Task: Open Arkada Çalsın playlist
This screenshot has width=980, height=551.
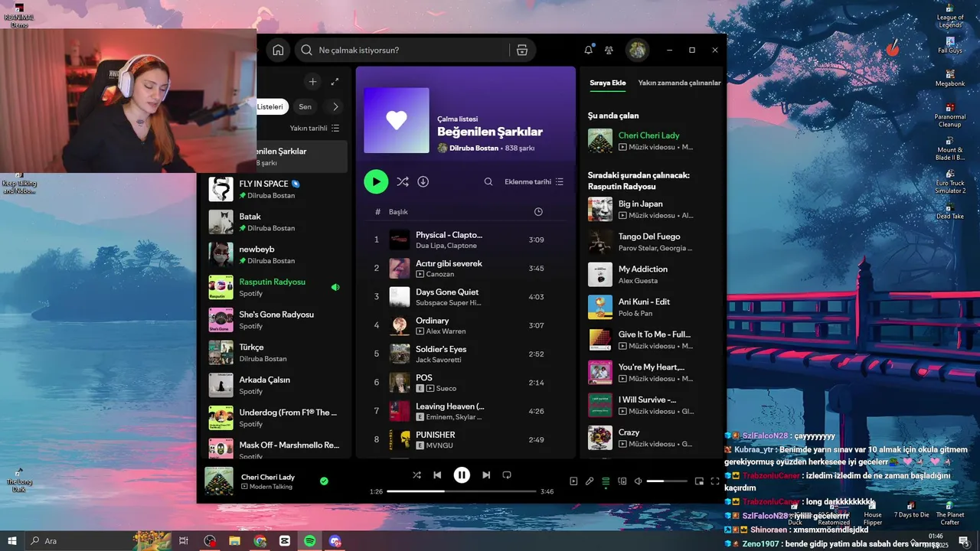Action: point(276,385)
